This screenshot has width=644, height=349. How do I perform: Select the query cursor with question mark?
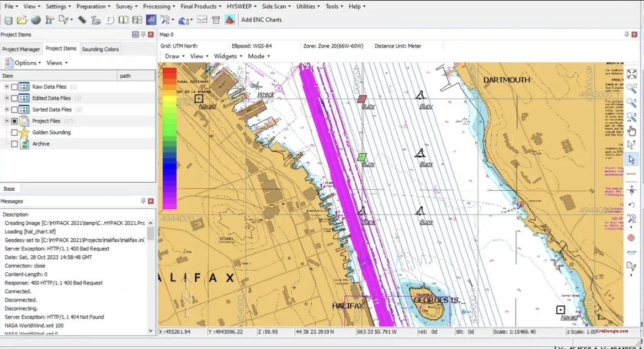(x=632, y=145)
